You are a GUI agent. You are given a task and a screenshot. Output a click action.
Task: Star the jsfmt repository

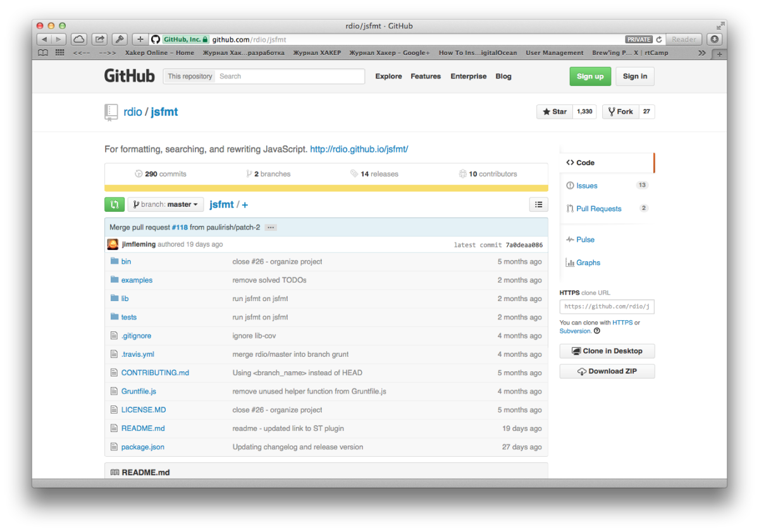click(554, 112)
